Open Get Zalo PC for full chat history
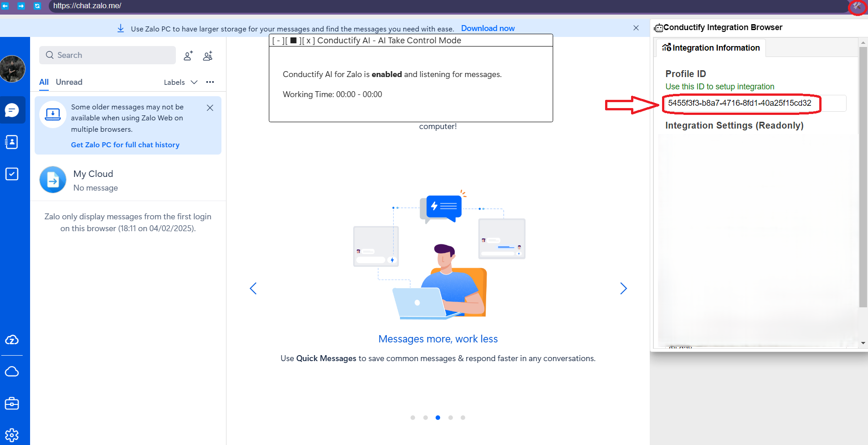The image size is (868, 445). [x=125, y=145]
